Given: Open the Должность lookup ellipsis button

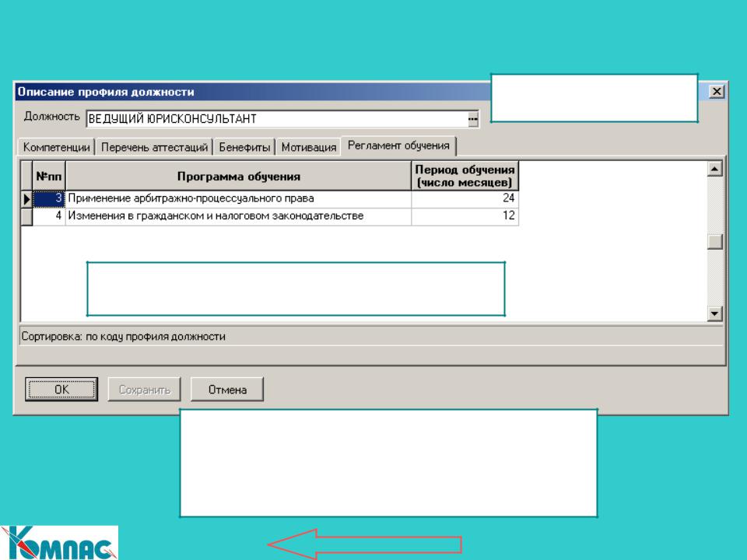Looking at the screenshot, I should pyautogui.click(x=472, y=119).
